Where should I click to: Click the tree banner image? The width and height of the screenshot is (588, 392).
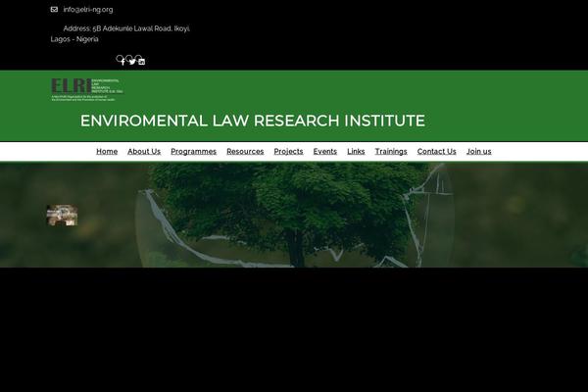coord(294,215)
